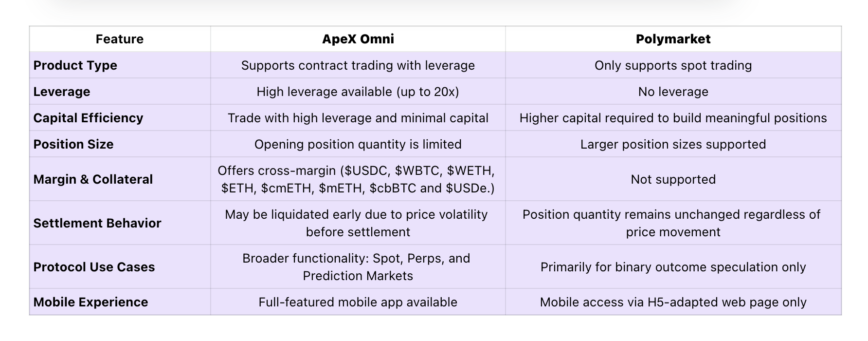The image size is (868, 341).
Task: Select the cross-margin collateral tokens cell
Action: 358,179
